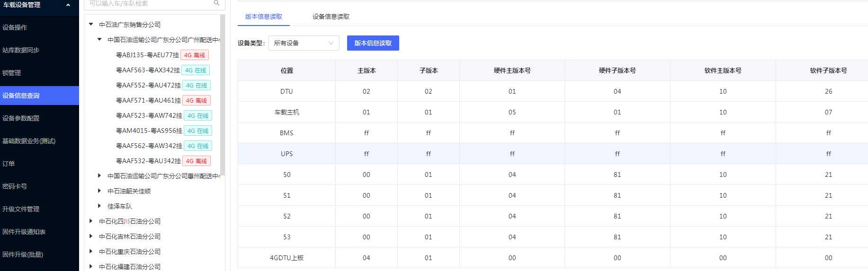Viewport: 868px width, 271px height.
Task: Expand 中石化福建石油分公司 tree node
Action: [x=91, y=267]
